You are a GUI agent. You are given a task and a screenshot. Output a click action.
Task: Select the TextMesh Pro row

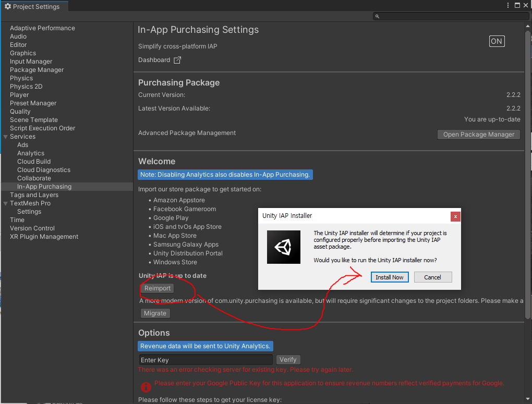(30, 203)
